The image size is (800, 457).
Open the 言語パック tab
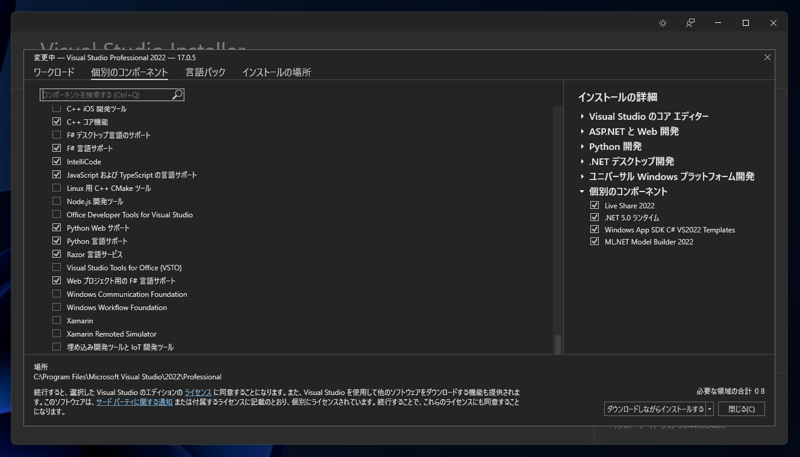(x=205, y=72)
